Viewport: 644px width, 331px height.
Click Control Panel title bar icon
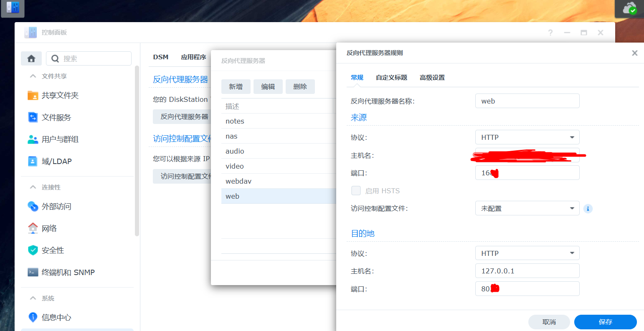coord(30,33)
